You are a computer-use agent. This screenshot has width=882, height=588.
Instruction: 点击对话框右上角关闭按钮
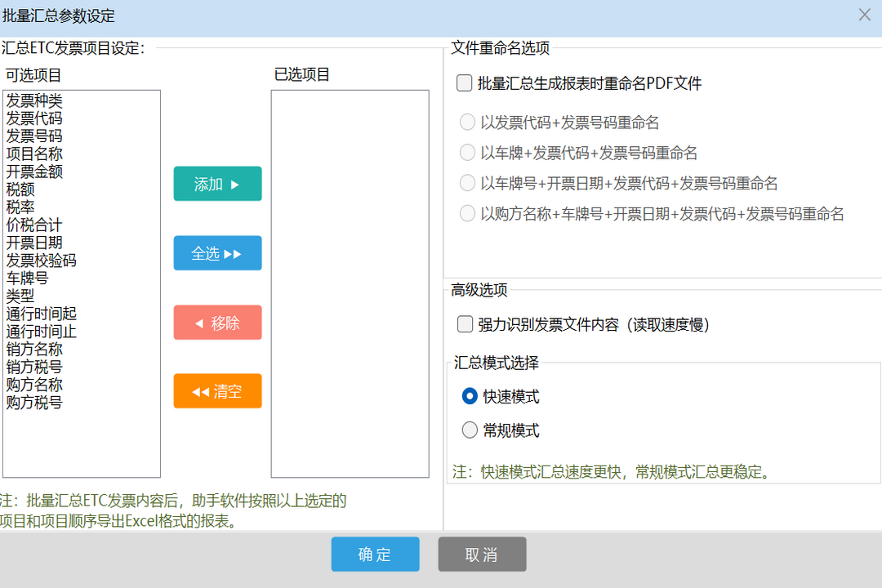pos(864,15)
